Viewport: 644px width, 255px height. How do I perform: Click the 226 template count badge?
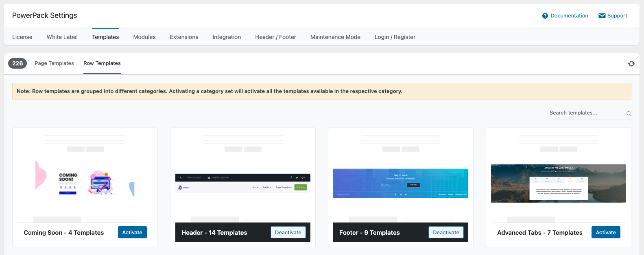[17, 63]
